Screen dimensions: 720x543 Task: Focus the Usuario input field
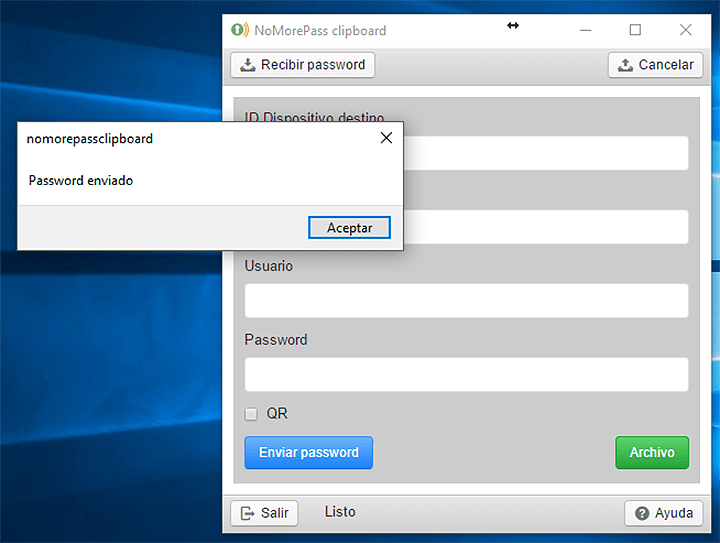click(467, 301)
